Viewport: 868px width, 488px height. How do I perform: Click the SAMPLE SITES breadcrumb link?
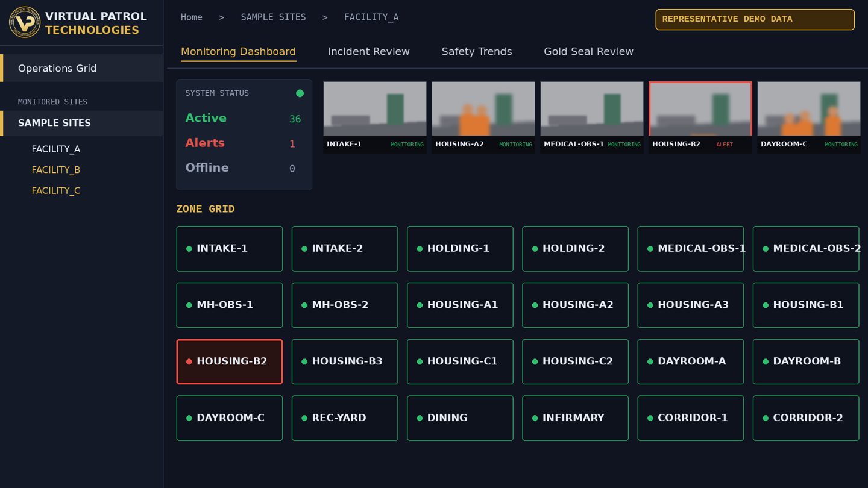pyautogui.click(x=274, y=17)
